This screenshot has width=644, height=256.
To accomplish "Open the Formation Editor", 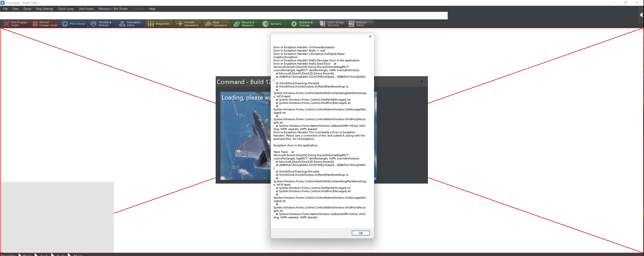I will tap(131, 24).
